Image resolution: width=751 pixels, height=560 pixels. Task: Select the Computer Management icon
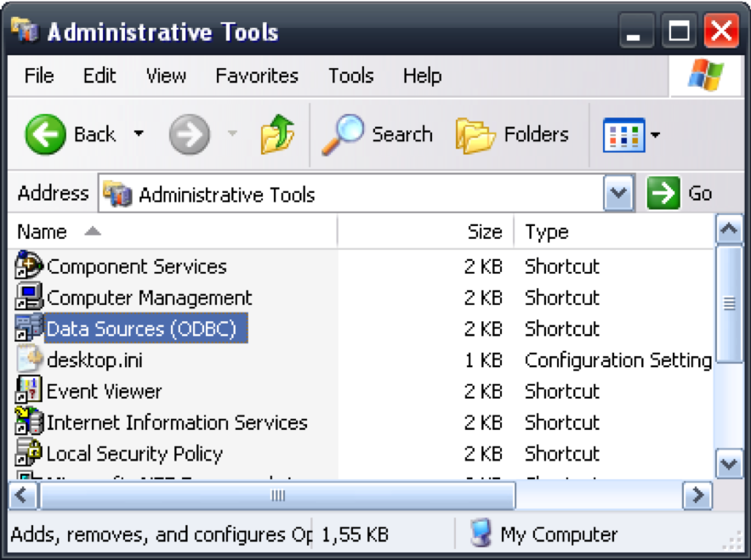coord(30,297)
